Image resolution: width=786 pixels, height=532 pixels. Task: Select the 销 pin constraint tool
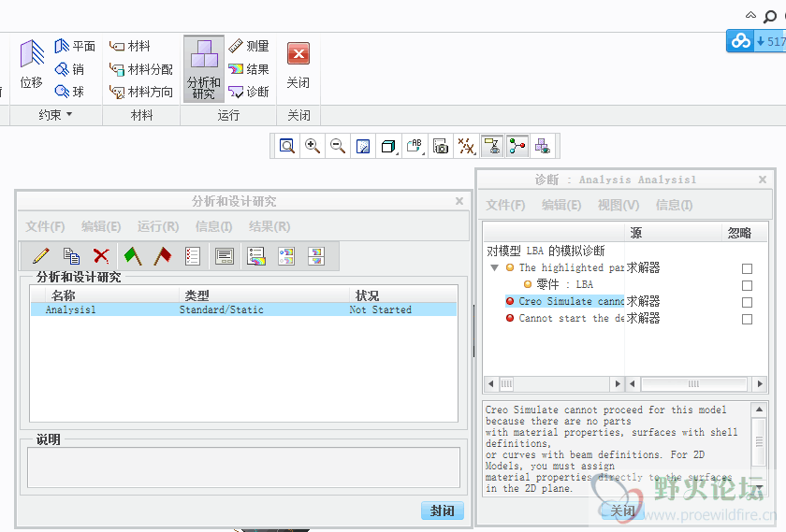point(69,69)
